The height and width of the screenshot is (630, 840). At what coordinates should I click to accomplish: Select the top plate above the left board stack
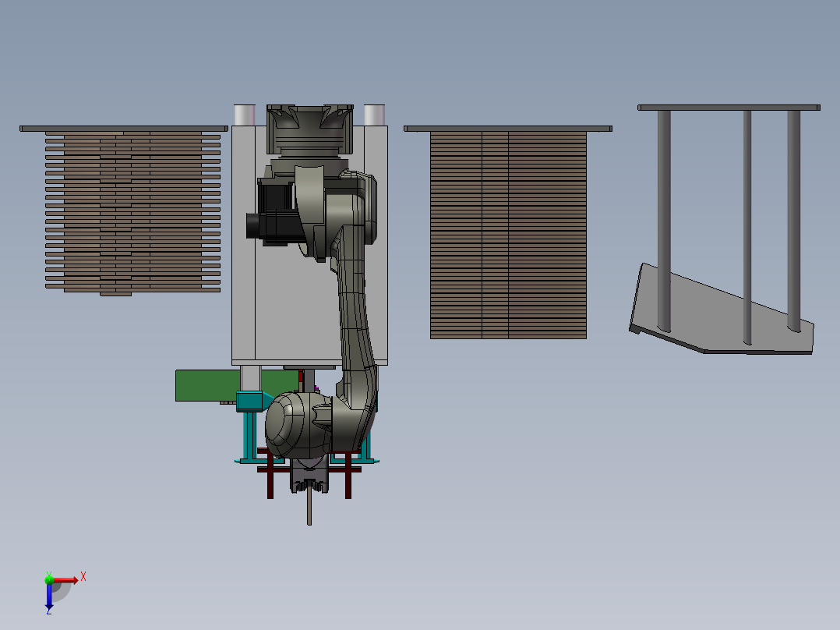point(124,129)
